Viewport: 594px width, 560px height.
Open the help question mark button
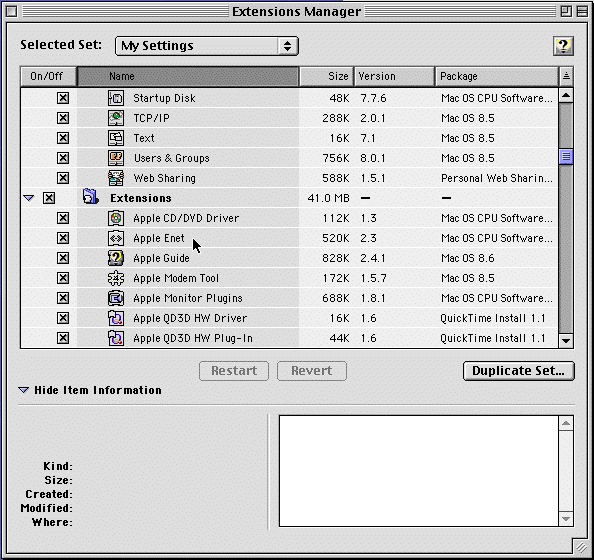pos(563,46)
